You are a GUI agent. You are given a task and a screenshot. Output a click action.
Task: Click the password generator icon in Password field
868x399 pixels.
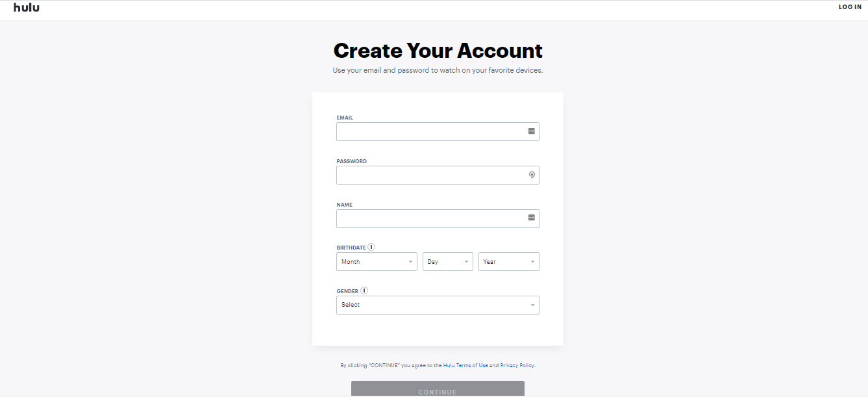[532, 175]
